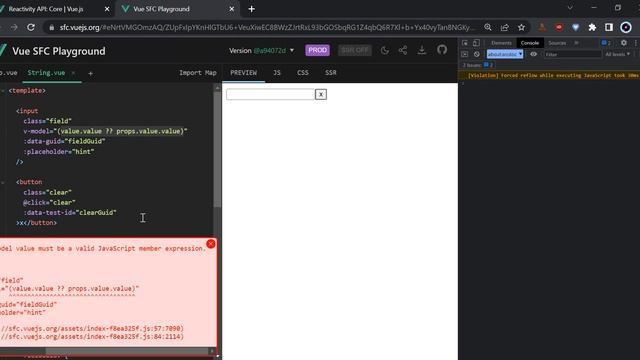The width and height of the screenshot is (640, 360).
Task: Open the DevTools three-dot menu
Action: tap(636, 43)
